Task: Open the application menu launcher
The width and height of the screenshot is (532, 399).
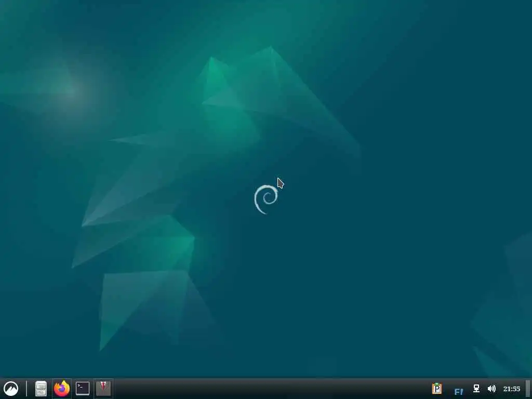Action: pyautogui.click(x=11, y=389)
